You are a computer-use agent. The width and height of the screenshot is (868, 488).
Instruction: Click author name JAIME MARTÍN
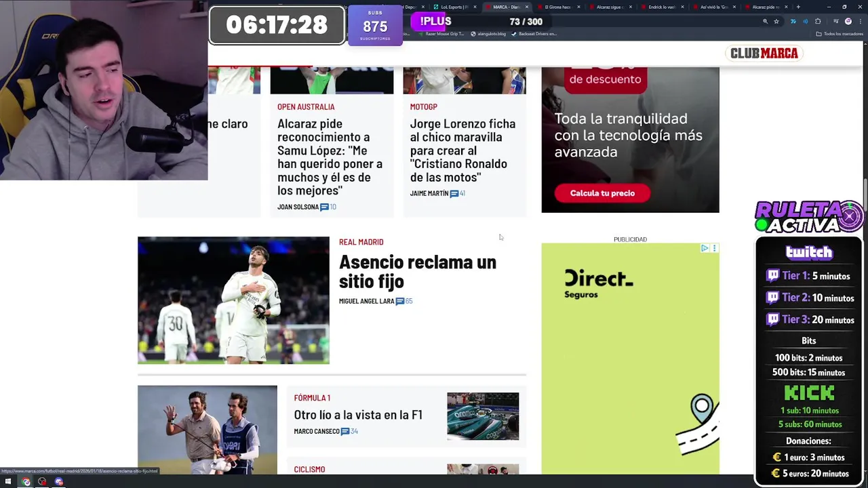coord(429,193)
